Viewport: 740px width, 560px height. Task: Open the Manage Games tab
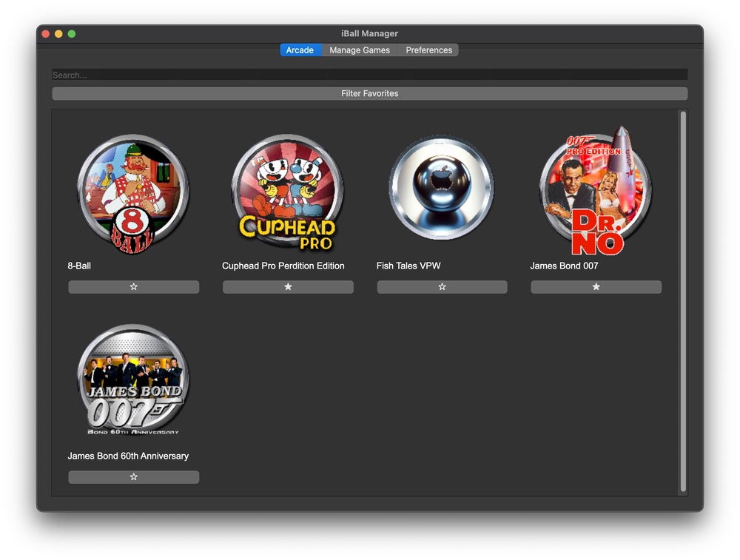point(360,50)
